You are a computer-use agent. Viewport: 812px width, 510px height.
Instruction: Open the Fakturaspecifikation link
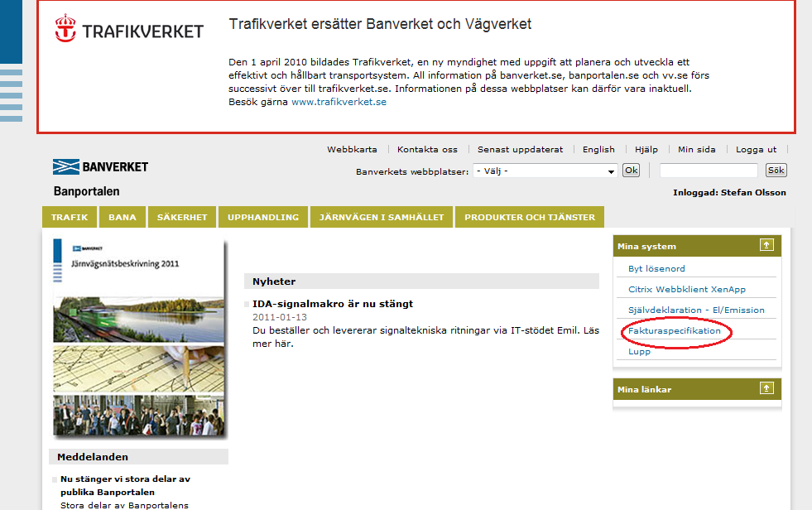pyautogui.click(x=675, y=330)
